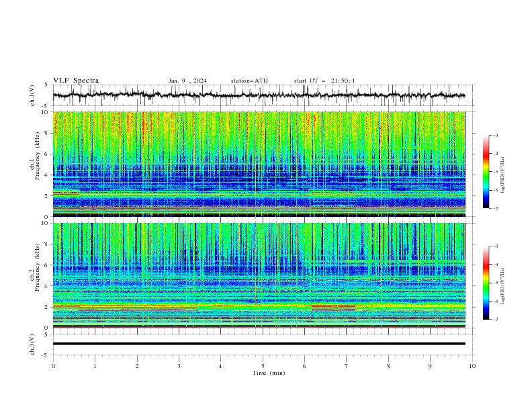532x411 pixels.
Task: Click the "VLF Spectra" plot title
Action: pos(76,81)
